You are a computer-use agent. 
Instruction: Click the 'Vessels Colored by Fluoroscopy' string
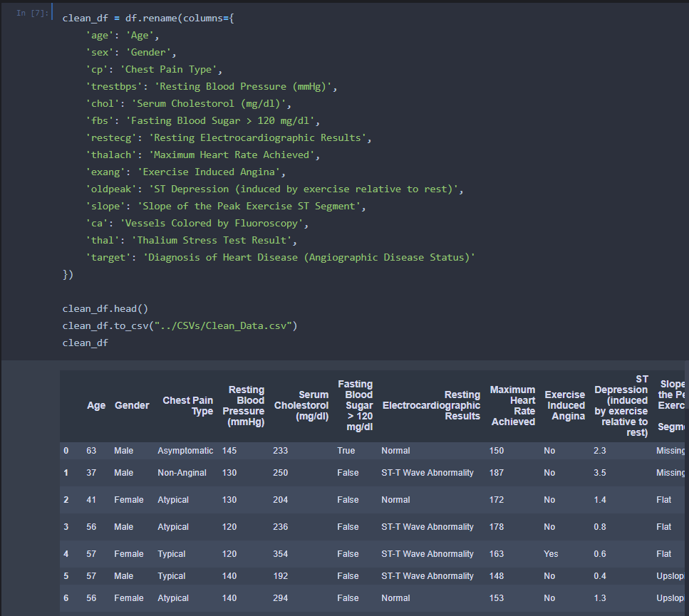click(x=212, y=224)
